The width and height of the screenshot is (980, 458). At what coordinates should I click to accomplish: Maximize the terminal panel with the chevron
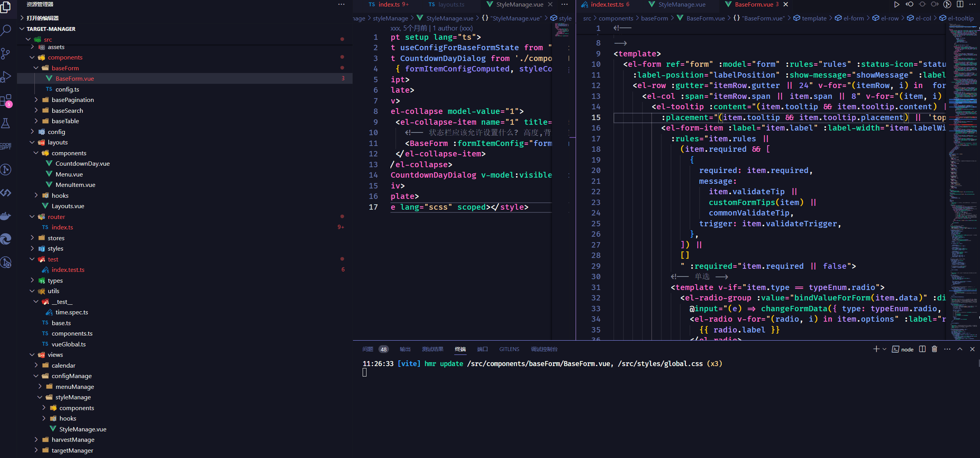[960, 349]
